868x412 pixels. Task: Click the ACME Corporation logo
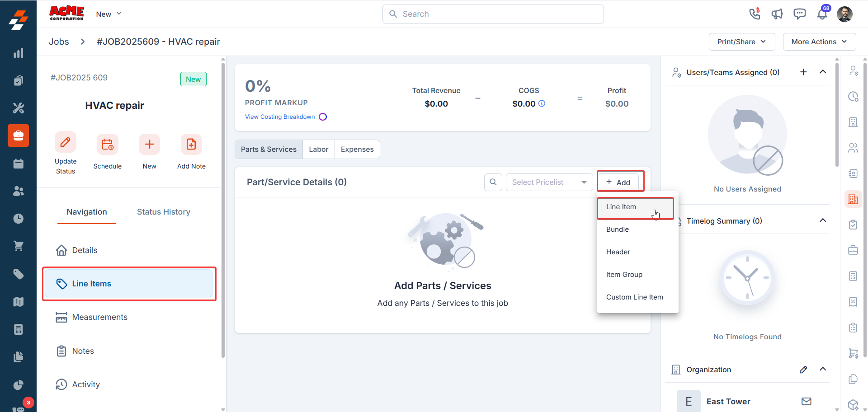66,13
